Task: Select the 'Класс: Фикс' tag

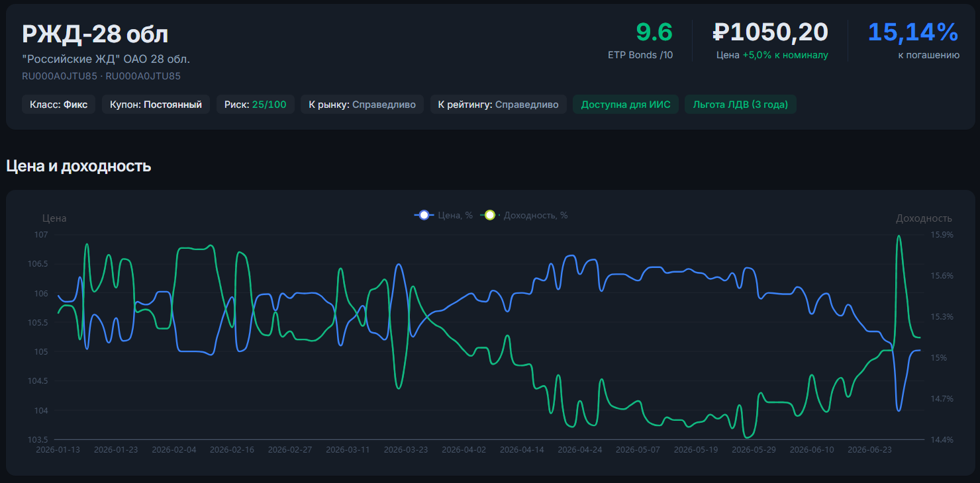Action: pyautogui.click(x=59, y=105)
